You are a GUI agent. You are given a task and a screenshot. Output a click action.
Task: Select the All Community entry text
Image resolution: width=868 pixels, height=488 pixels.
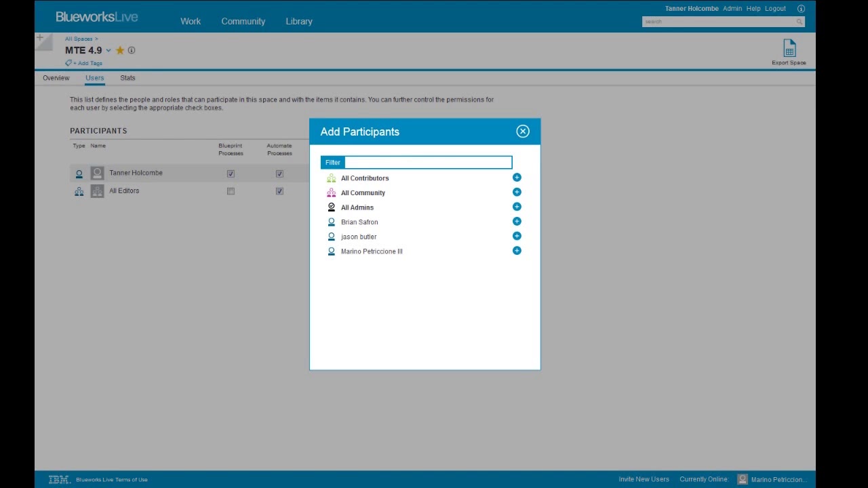point(363,193)
